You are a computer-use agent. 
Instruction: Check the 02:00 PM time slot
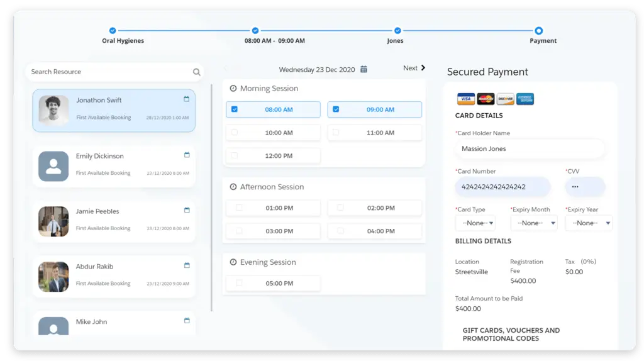[340, 208]
